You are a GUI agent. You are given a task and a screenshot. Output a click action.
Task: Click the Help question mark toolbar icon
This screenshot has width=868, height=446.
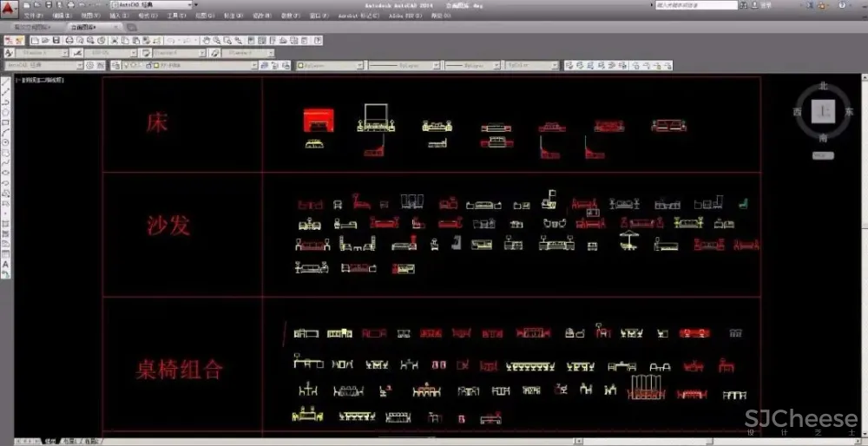click(x=317, y=40)
